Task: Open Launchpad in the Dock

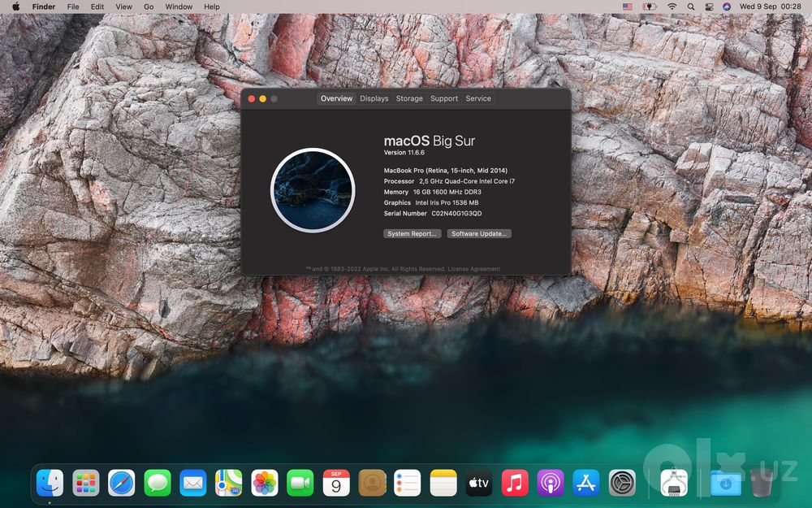Action: coord(86,483)
